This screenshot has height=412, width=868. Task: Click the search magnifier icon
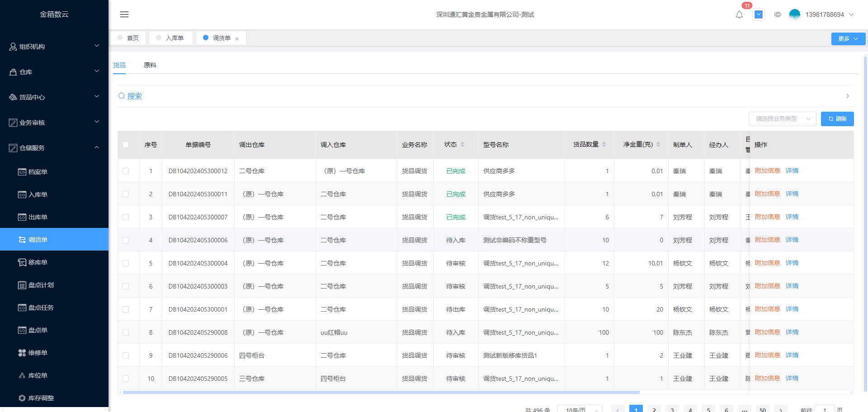point(122,96)
